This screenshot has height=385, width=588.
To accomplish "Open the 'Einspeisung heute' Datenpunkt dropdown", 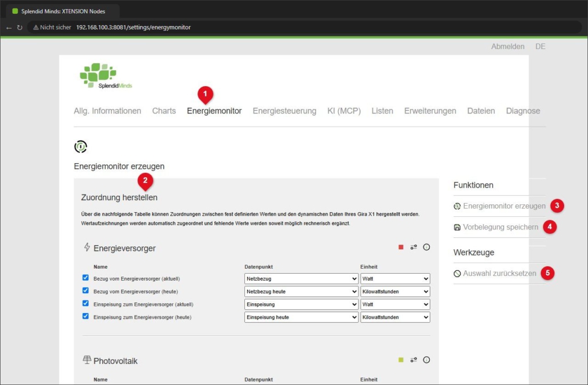I will point(301,317).
